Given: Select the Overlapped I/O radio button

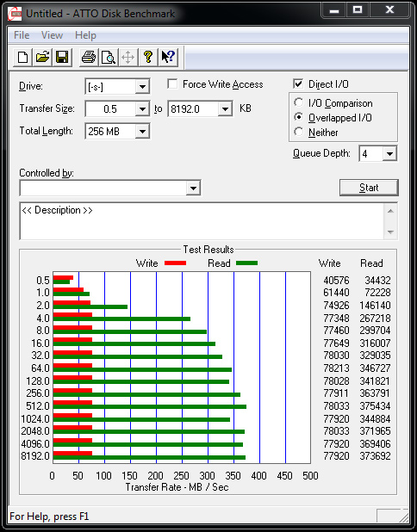Looking at the screenshot, I should point(298,117).
